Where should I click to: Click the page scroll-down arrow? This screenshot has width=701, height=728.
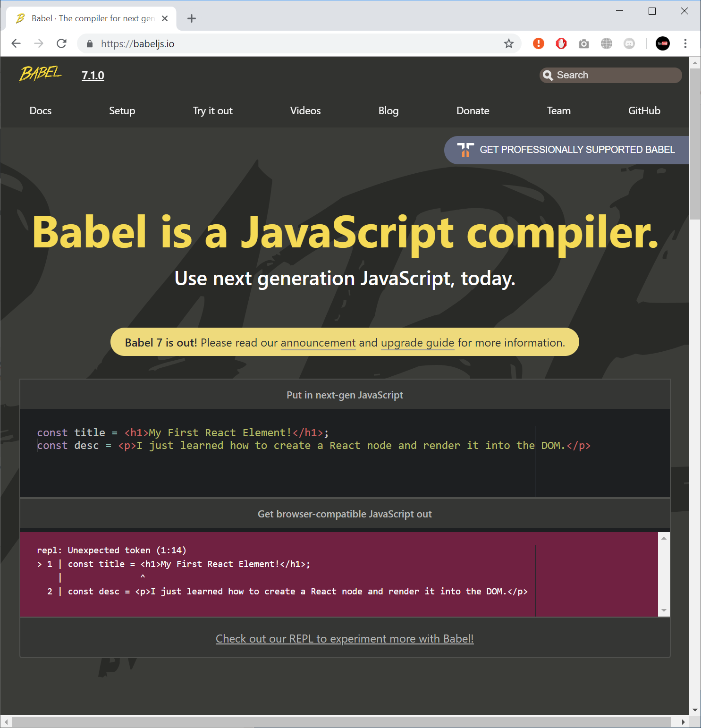(695, 710)
